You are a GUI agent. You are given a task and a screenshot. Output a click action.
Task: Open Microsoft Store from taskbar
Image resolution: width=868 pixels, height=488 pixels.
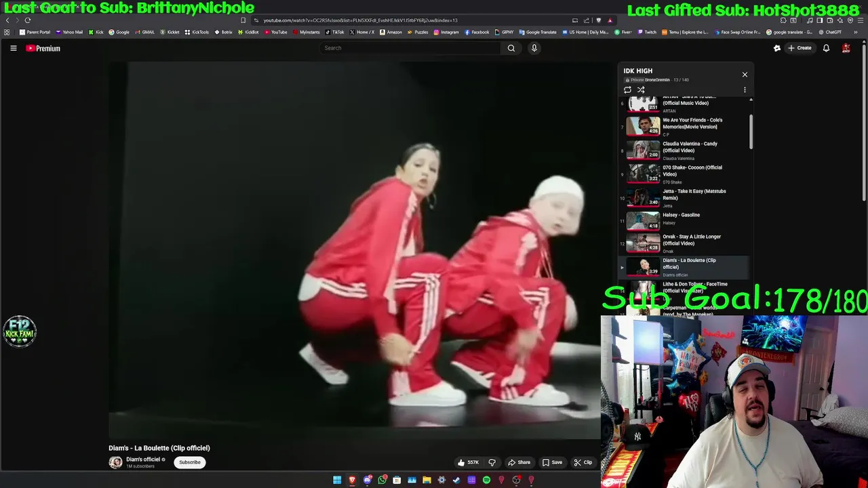tap(397, 480)
